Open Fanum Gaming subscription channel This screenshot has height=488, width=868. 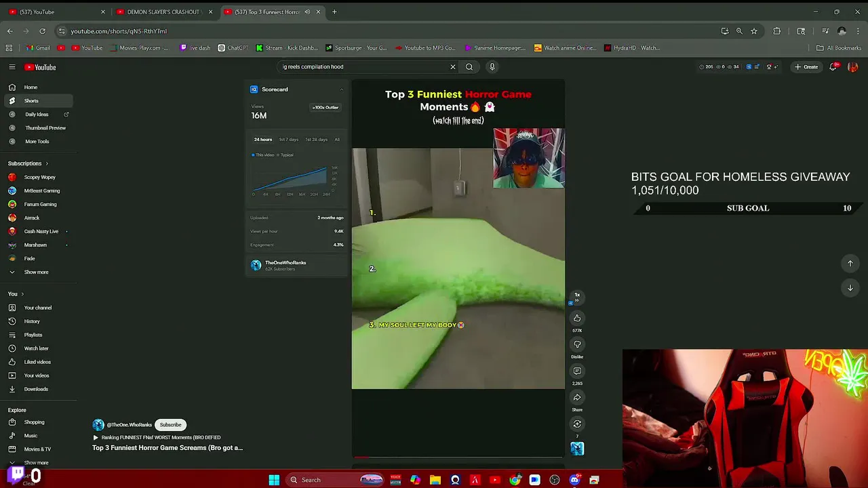pyautogui.click(x=37, y=204)
